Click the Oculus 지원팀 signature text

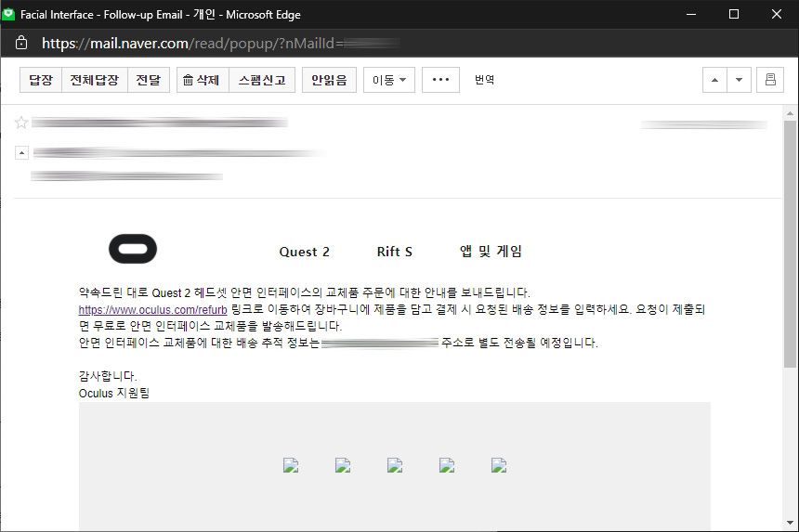pyautogui.click(x=114, y=393)
